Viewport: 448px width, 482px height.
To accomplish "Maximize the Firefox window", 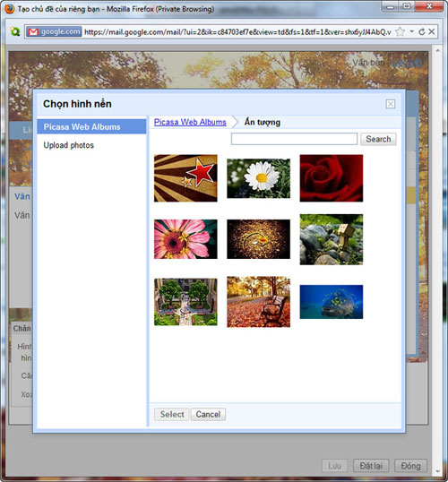I will (x=407, y=6).
